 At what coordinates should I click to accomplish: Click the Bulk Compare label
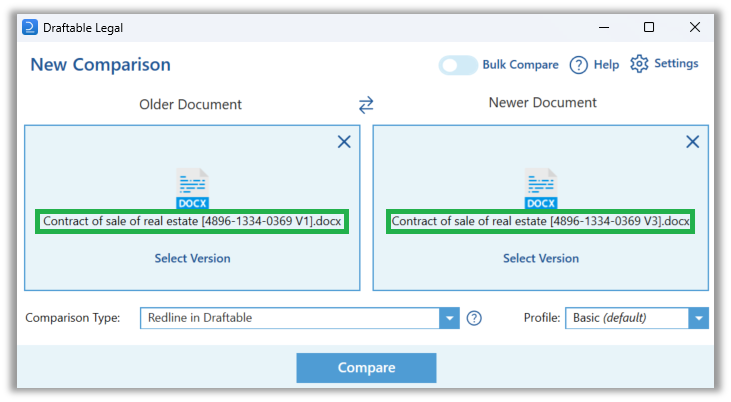520,65
